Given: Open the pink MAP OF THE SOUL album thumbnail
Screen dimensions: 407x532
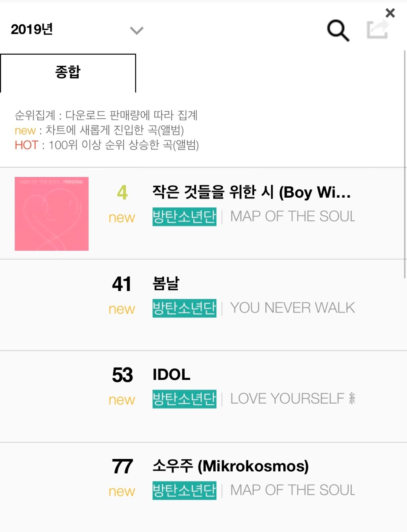Looking at the screenshot, I should click(x=52, y=214).
